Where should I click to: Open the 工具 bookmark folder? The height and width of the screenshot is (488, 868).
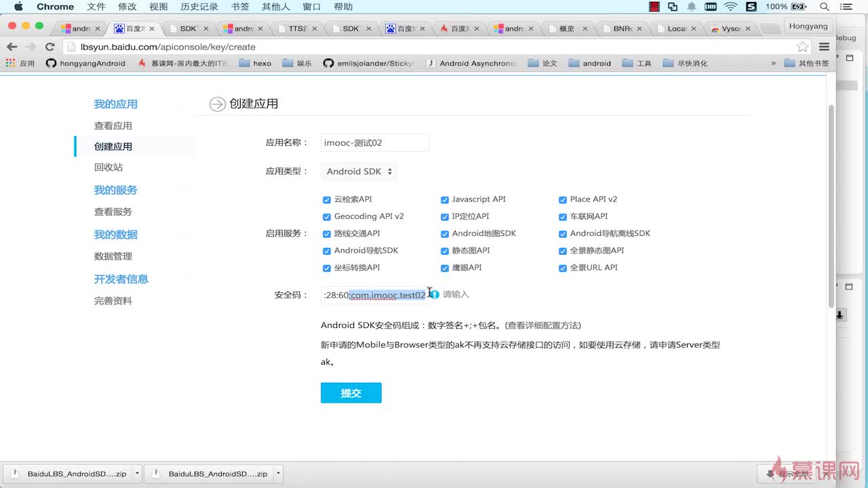coord(637,63)
